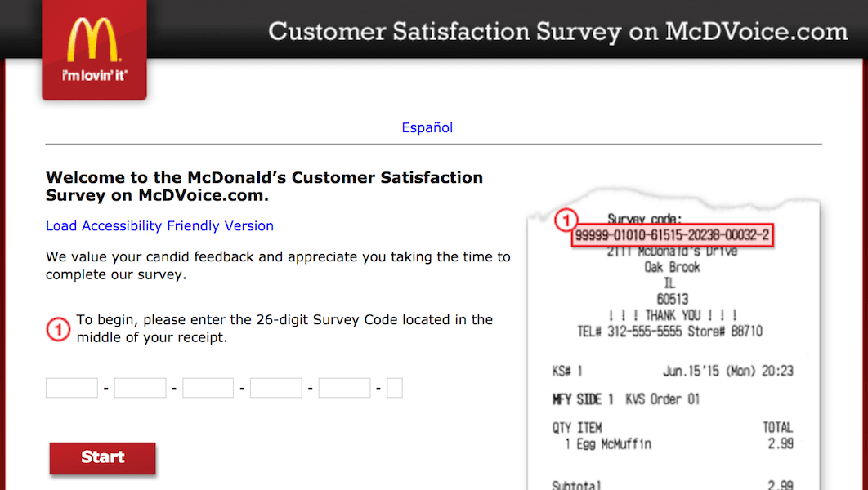Focus the first survey code field
The image size is (868, 490).
[71, 388]
